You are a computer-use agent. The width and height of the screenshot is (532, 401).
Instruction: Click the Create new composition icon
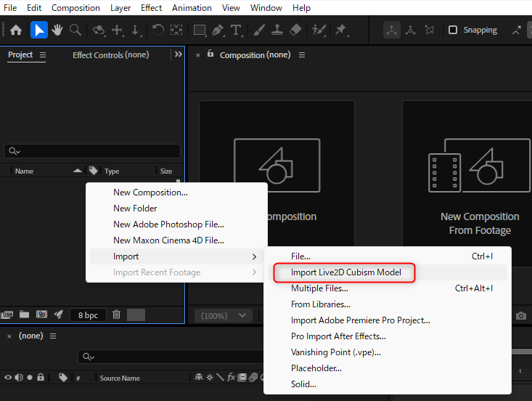point(41,315)
